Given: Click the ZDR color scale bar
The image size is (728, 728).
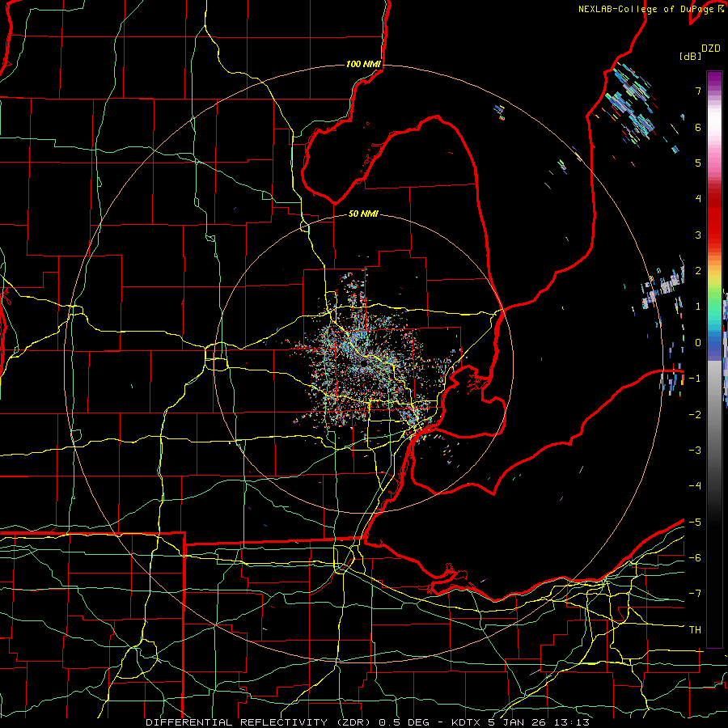Looking at the screenshot, I should click(x=714, y=359).
